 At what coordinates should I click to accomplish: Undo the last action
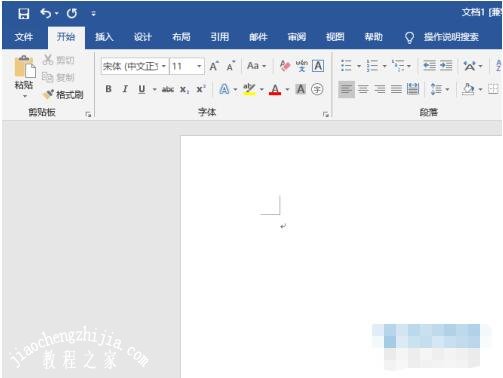pos(46,13)
